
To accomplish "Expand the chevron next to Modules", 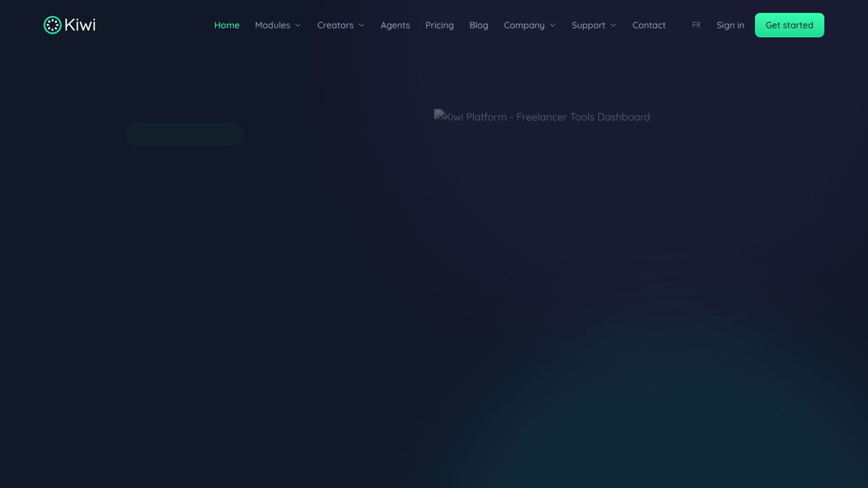I will pyautogui.click(x=298, y=26).
